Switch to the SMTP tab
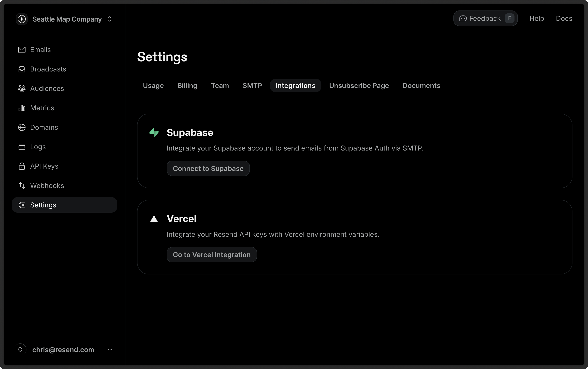Screen dimensions: 588x369 (x=252, y=86)
